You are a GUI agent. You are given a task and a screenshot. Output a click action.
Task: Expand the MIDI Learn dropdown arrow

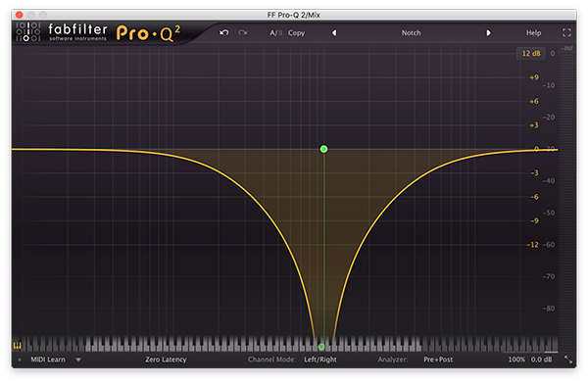click(x=78, y=359)
